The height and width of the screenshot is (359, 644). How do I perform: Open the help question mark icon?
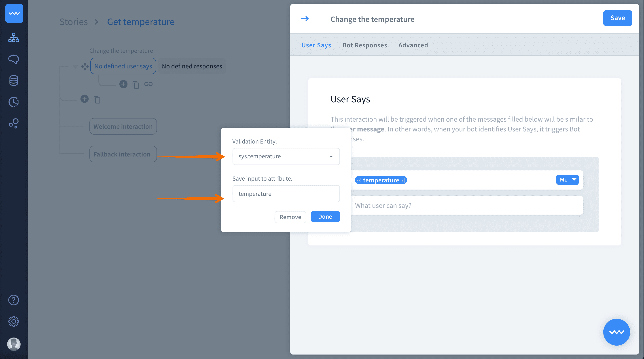tap(13, 300)
